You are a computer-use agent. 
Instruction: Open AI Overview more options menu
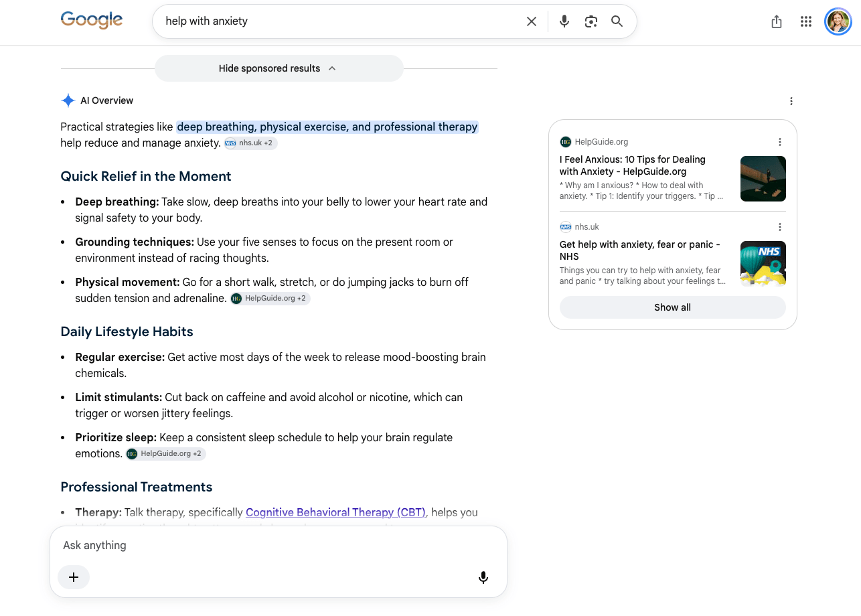(791, 101)
